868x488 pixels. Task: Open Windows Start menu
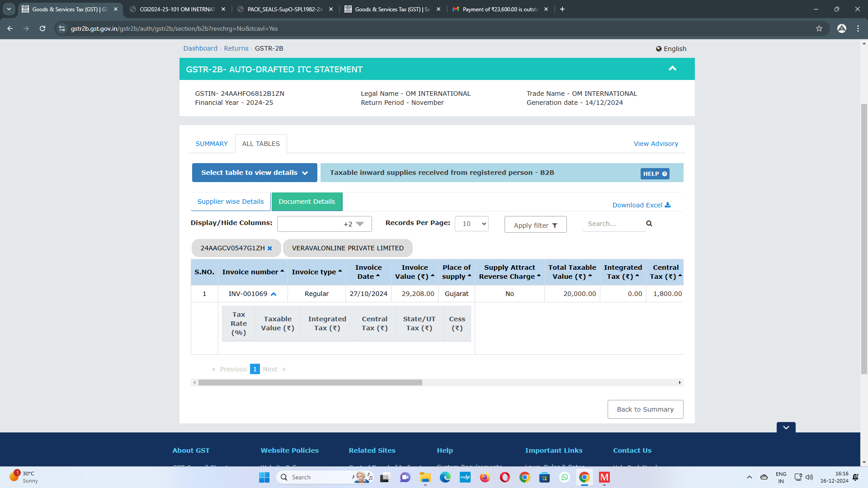point(264,477)
